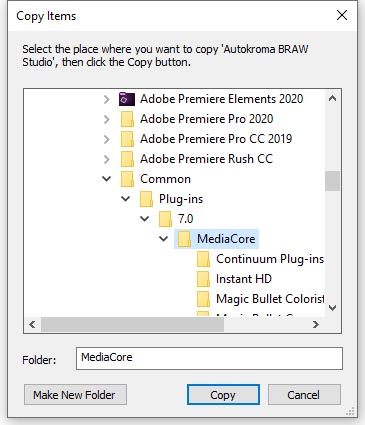Click the Copy button
Image resolution: width=365 pixels, height=425 pixels.
223,395
